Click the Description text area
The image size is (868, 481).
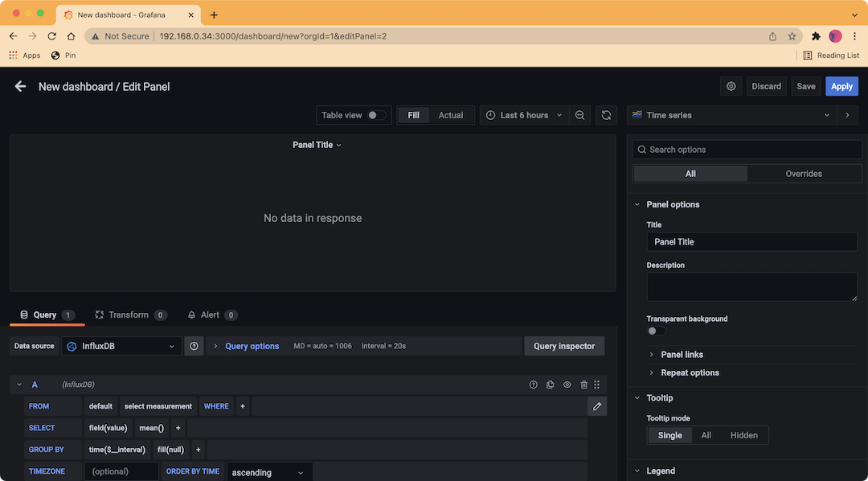point(751,286)
